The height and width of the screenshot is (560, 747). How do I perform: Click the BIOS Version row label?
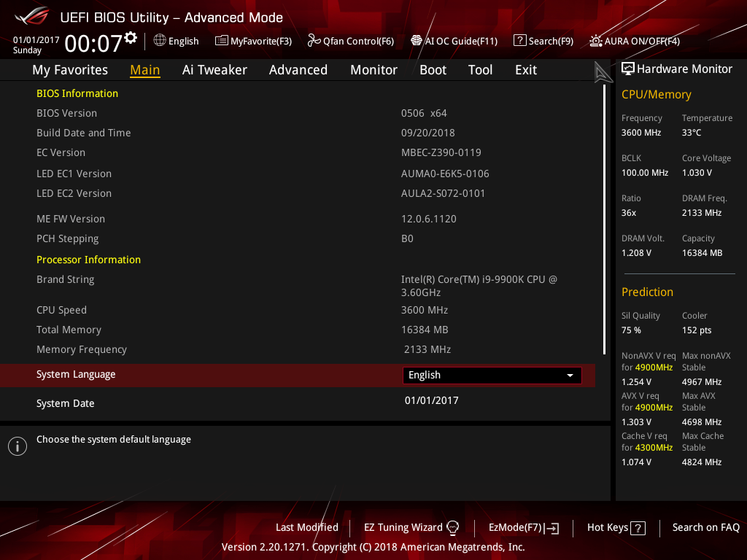pos(66,113)
